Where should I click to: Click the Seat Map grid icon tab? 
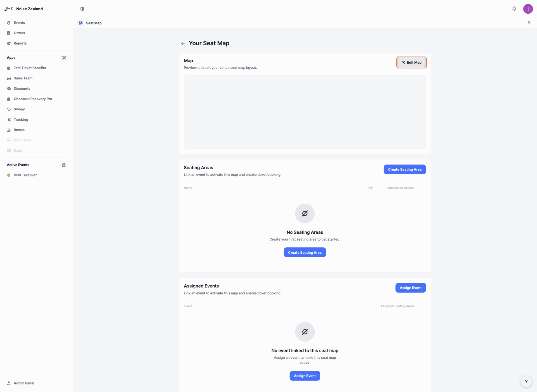(81, 23)
